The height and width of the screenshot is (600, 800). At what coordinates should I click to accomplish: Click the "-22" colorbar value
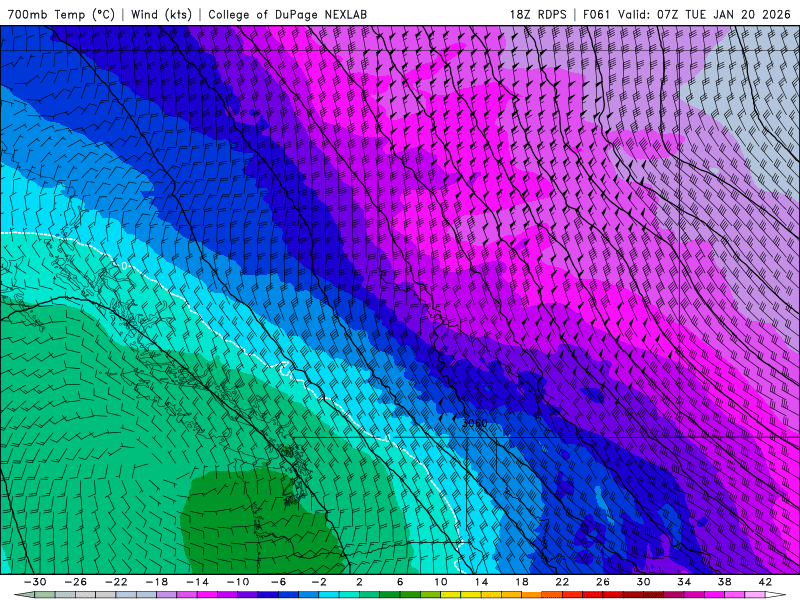pyautogui.click(x=116, y=582)
